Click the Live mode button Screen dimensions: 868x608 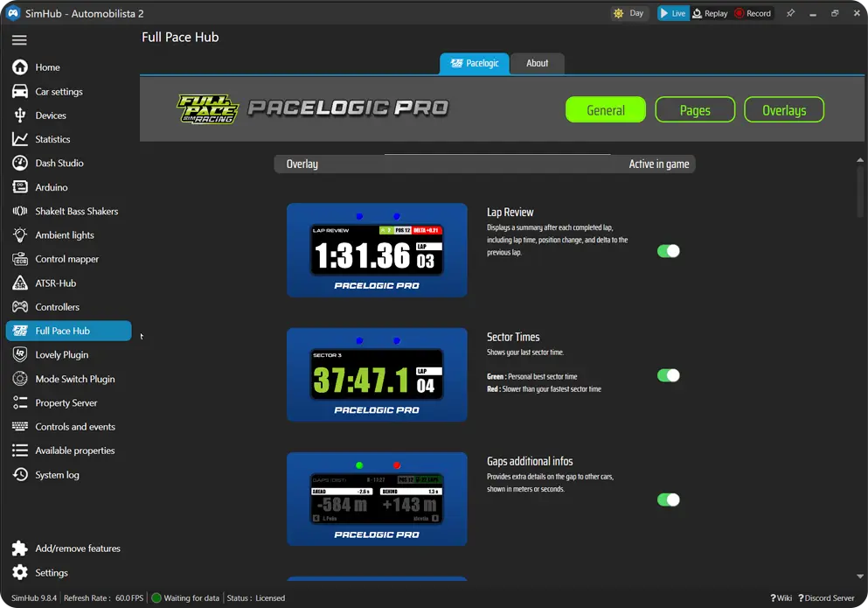click(673, 13)
